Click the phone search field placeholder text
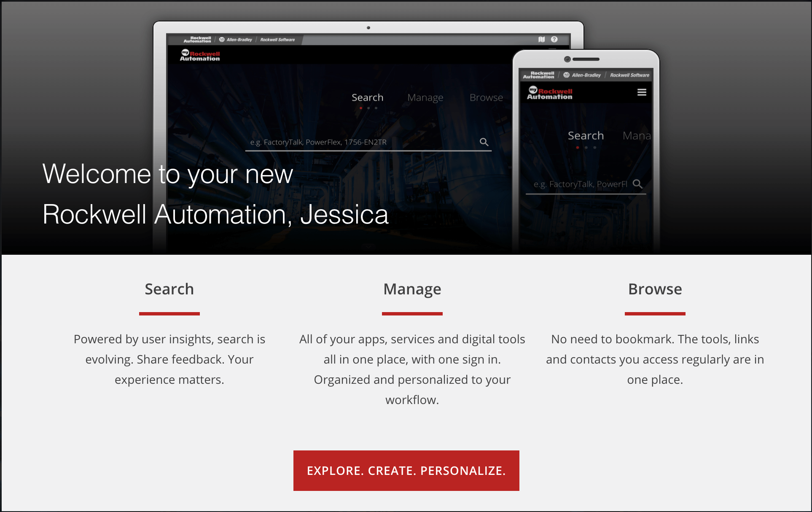Viewport: 812px width, 512px height. (580, 184)
